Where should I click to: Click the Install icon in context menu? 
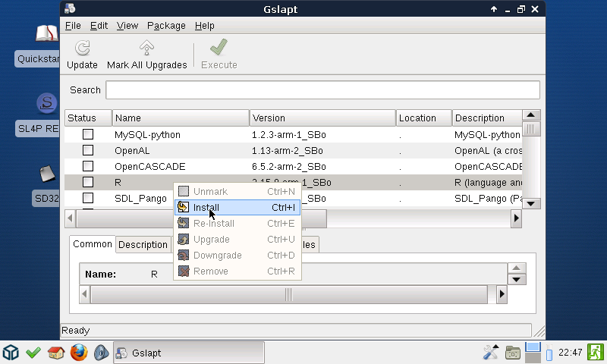183,207
